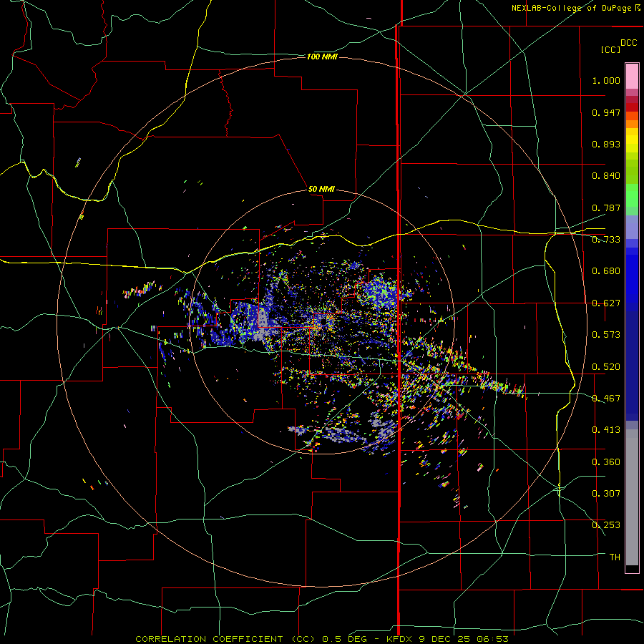Select the 0.787 scale value

click(606, 208)
